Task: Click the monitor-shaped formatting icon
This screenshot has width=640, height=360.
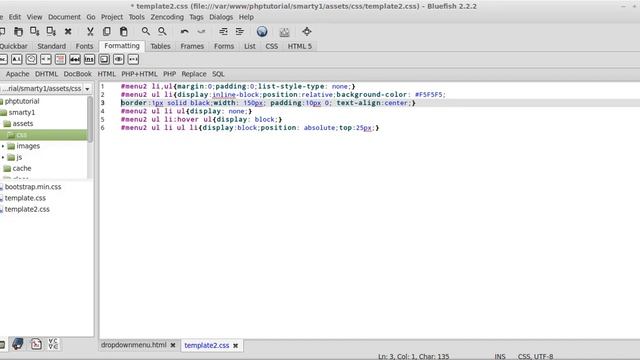Action: [x=104, y=60]
